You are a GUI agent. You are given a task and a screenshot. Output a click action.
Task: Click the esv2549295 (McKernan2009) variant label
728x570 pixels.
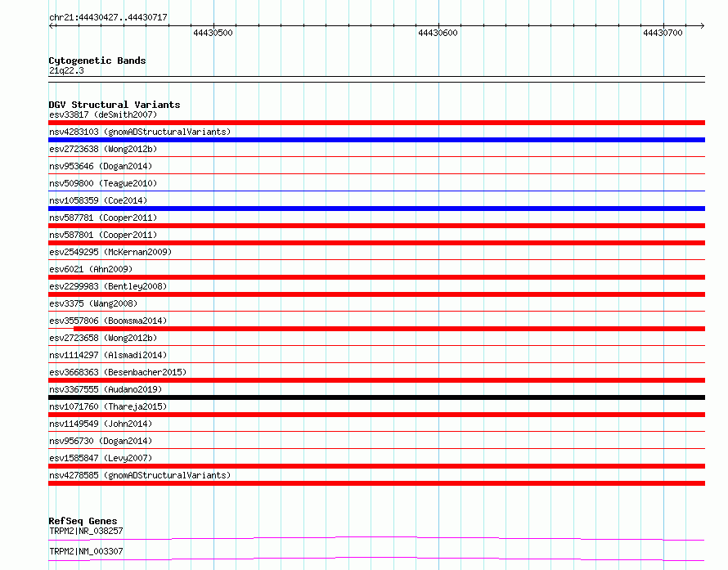coord(110,252)
